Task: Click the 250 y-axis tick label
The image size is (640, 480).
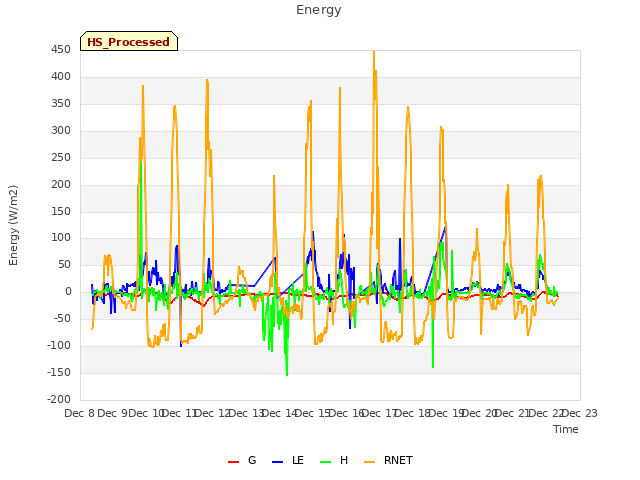Action: point(61,158)
